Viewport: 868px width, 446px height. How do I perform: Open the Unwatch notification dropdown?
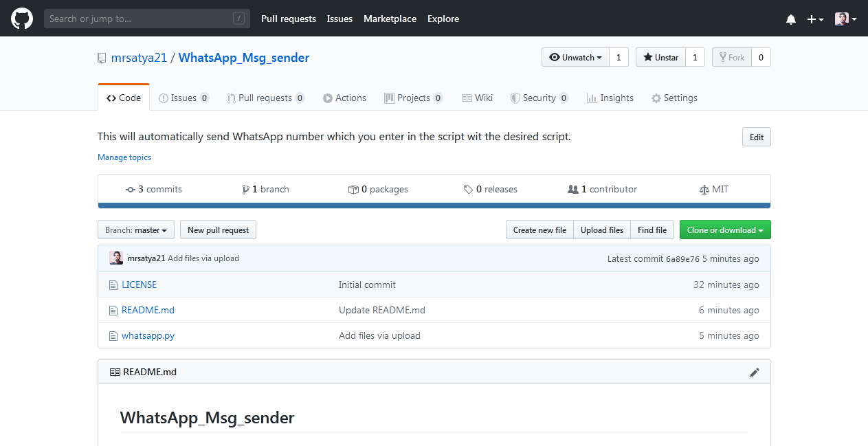pos(575,58)
